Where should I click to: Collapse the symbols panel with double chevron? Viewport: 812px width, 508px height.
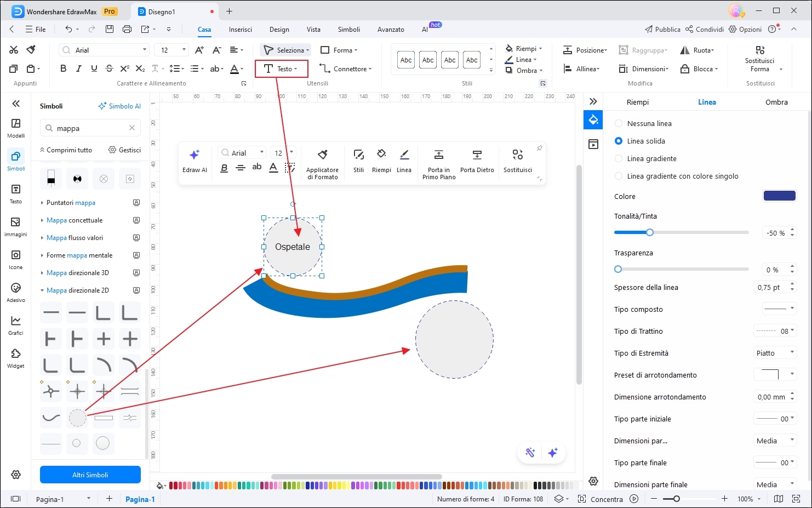point(16,103)
